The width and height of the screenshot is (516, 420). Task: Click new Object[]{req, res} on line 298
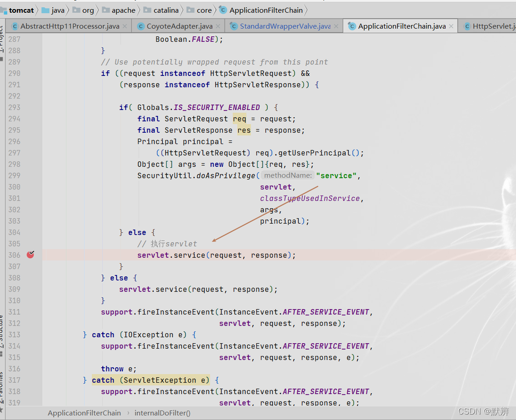(260, 165)
